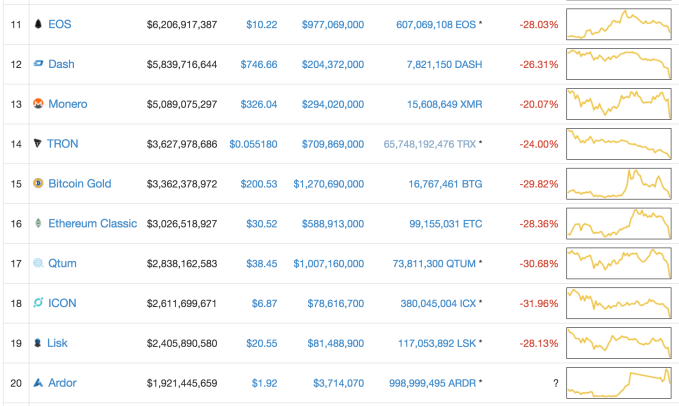
Task: Click the Ardor logo icon
Action: (38, 383)
